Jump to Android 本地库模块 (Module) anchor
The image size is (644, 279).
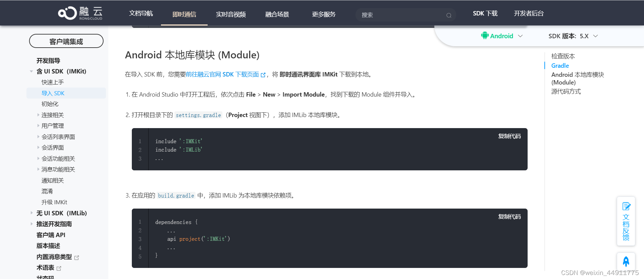(578, 78)
